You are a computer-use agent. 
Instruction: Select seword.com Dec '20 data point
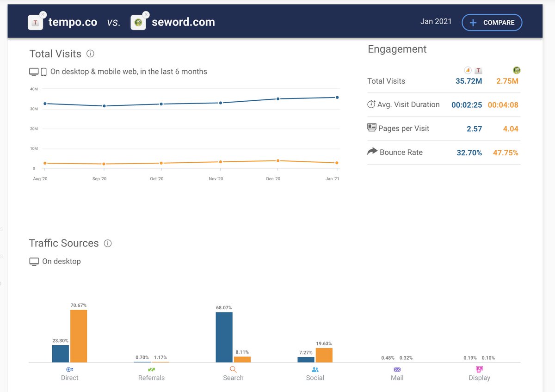278,160
